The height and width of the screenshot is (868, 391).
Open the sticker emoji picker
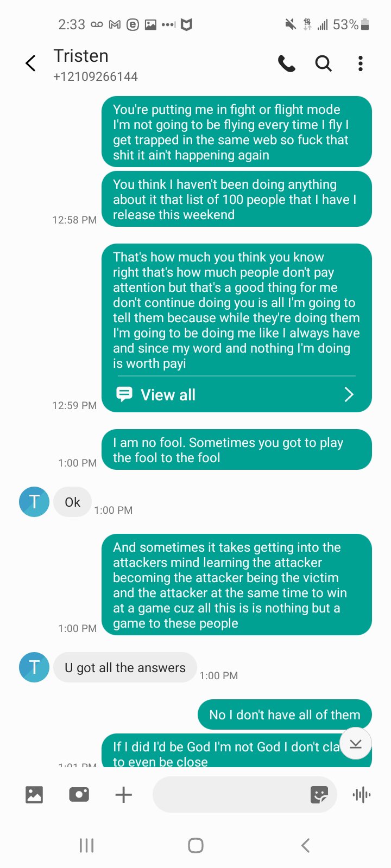pyautogui.click(x=319, y=795)
